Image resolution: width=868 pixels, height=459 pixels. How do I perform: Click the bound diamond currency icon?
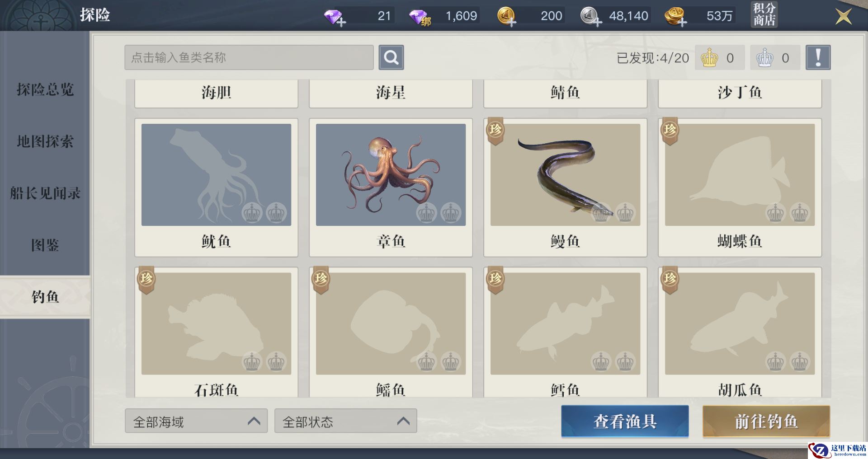420,18
